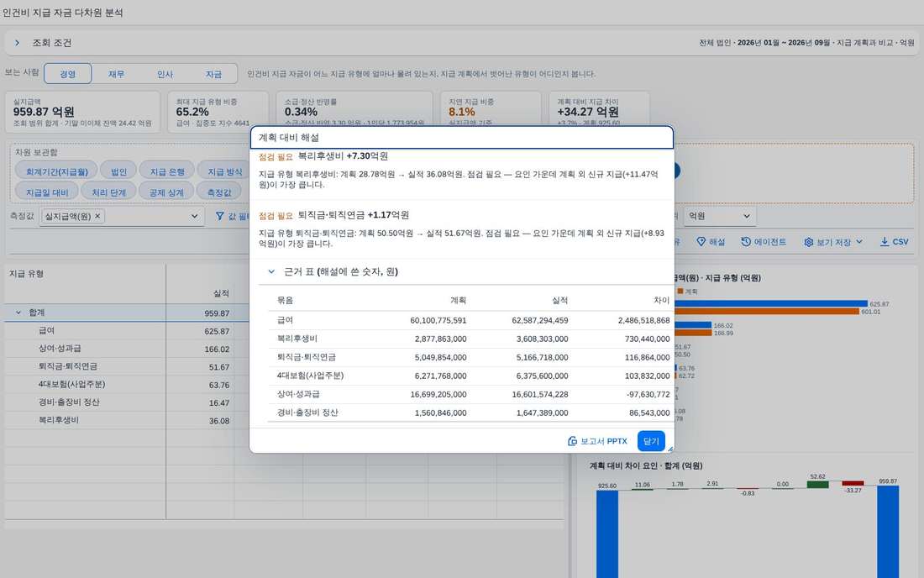Image resolution: width=924 pixels, height=578 pixels.
Task: Click the orange 601.01 계획 bar in chart
Action: click(767, 312)
